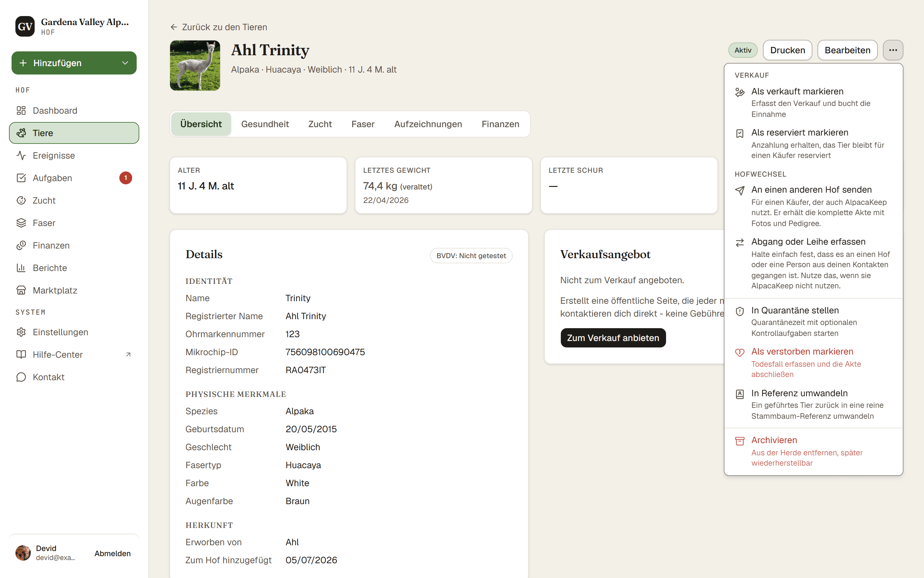Select the Aufzeichnungen tab
The image size is (924, 578).
tap(428, 124)
